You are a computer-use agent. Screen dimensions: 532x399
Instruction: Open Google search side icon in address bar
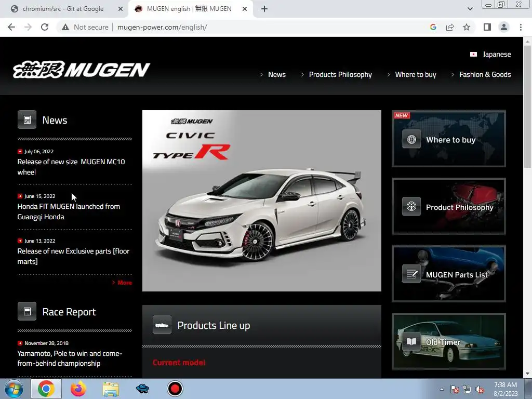tap(433, 27)
